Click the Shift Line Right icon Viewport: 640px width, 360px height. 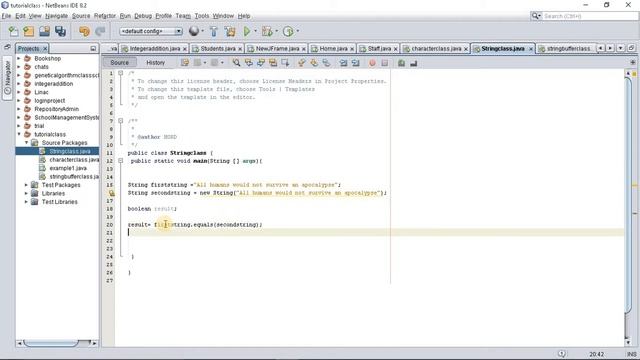[356, 63]
